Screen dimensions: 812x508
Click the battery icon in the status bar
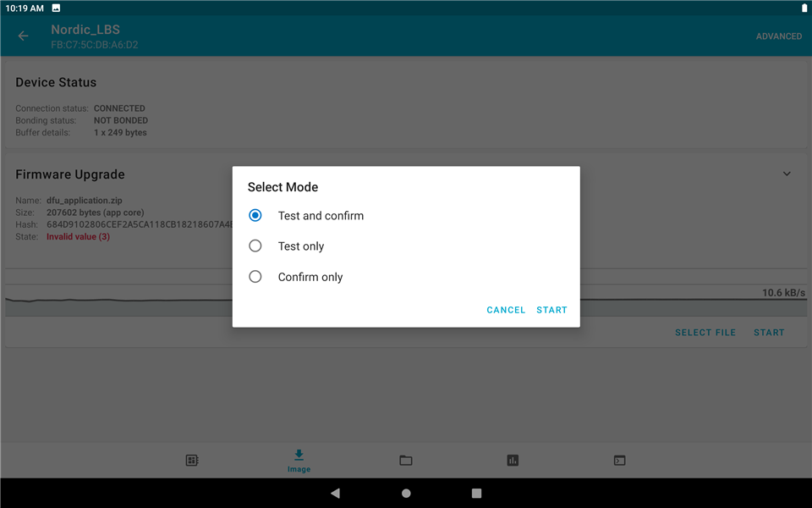tap(804, 8)
